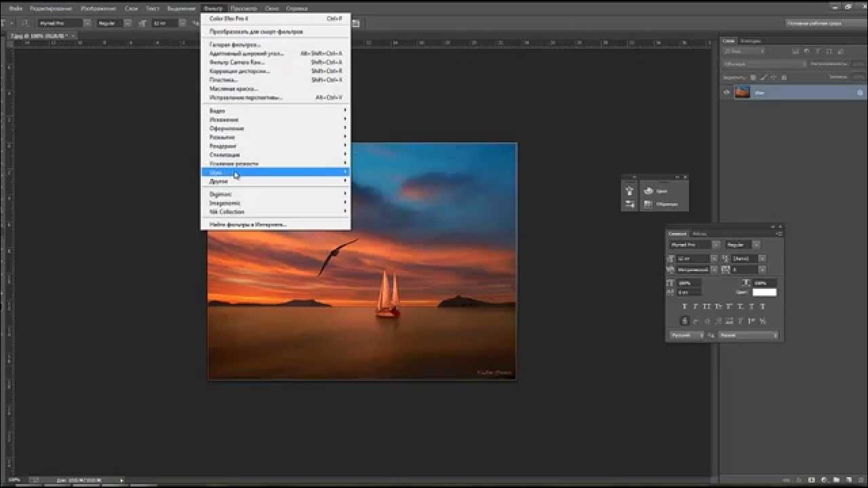
Task: Open font family dropdown in options bar
Action: 87,23
